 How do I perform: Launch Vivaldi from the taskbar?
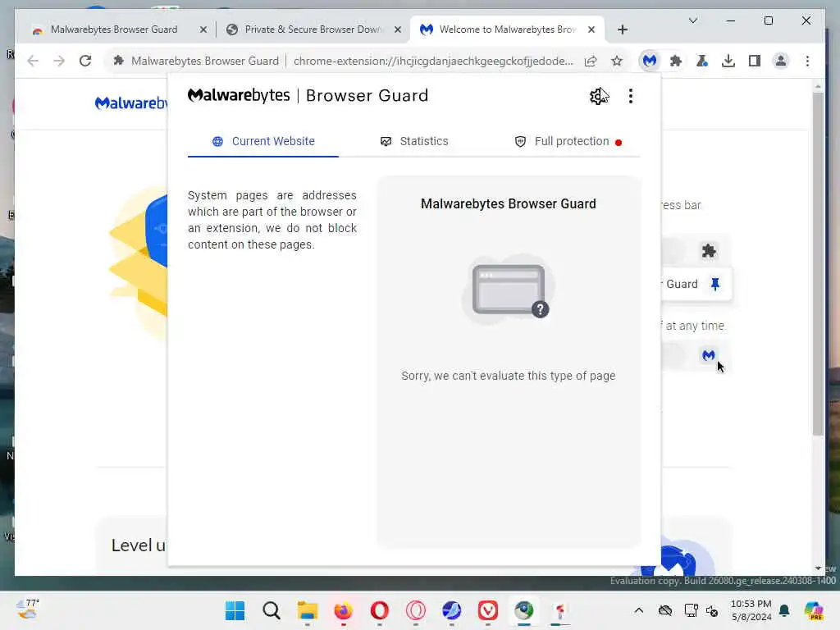[x=487, y=610]
